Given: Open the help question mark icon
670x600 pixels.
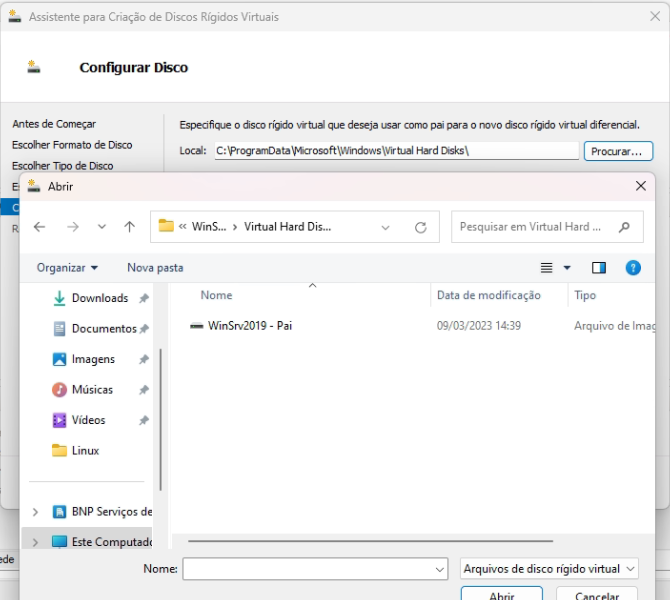Looking at the screenshot, I should tap(632, 268).
